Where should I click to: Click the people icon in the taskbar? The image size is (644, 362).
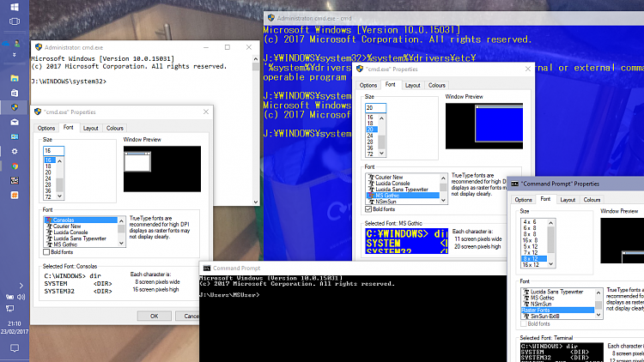point(17,43)
